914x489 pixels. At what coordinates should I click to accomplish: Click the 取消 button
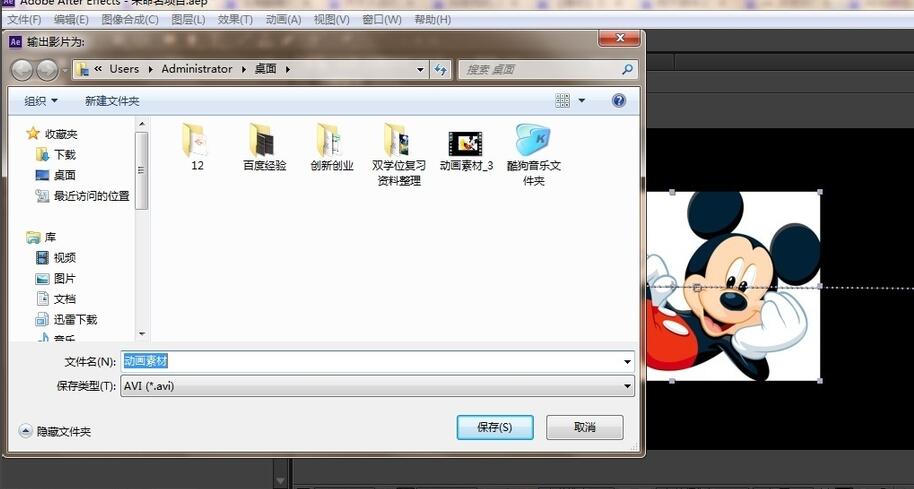(585, 427)
